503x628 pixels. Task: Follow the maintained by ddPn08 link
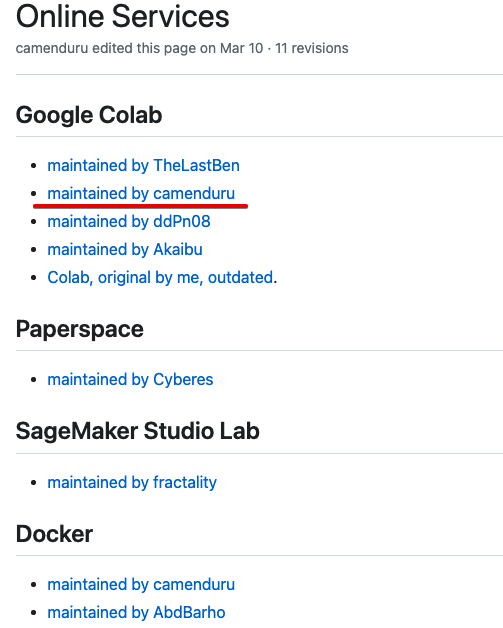(x=129, y=222)
